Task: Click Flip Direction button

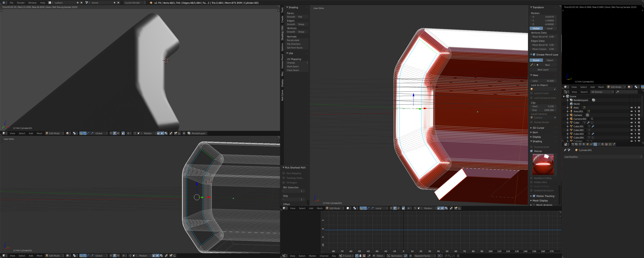Action: point(297,44)
